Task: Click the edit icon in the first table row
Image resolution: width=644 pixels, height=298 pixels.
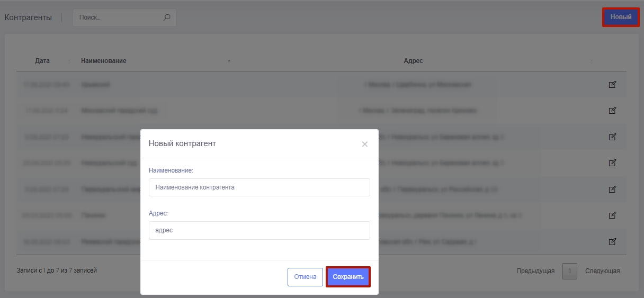Action: click(612, 84)
